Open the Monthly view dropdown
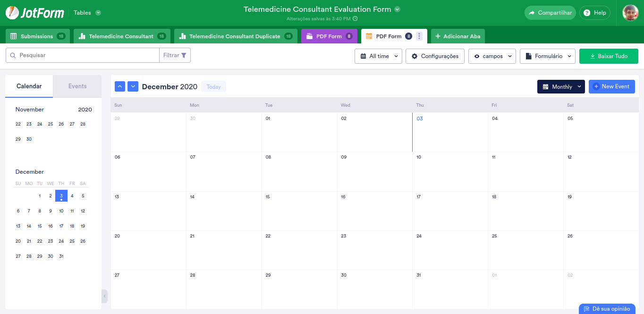 (x=561, y=87)
